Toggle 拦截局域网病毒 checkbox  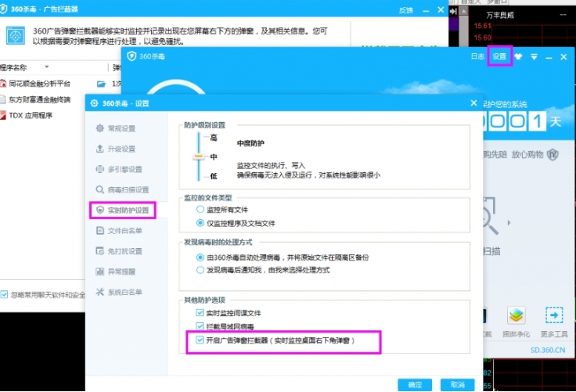tap(200, 325)
